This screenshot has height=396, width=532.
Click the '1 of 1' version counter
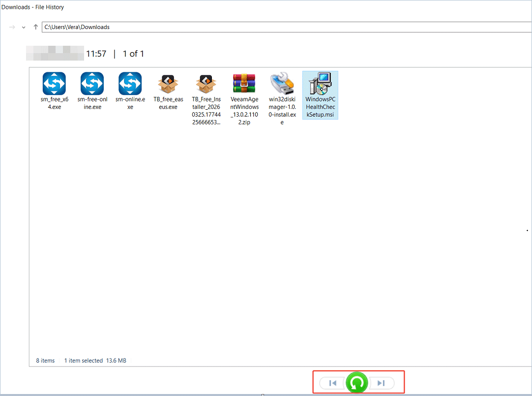(x=133, y=54)
